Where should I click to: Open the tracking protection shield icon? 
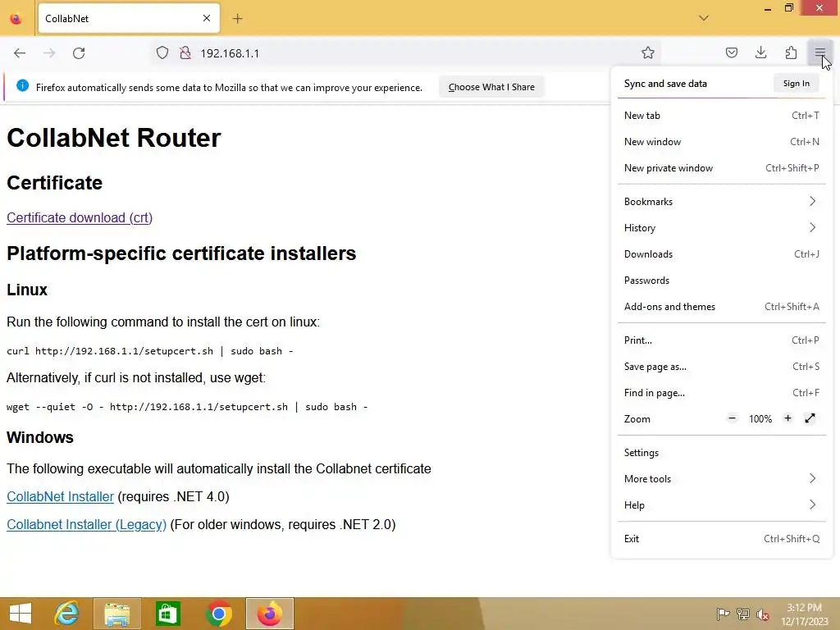162,53
